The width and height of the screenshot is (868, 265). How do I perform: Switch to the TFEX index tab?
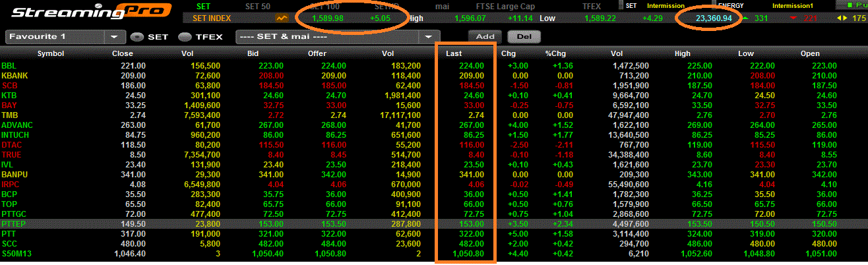click(592, 6)
